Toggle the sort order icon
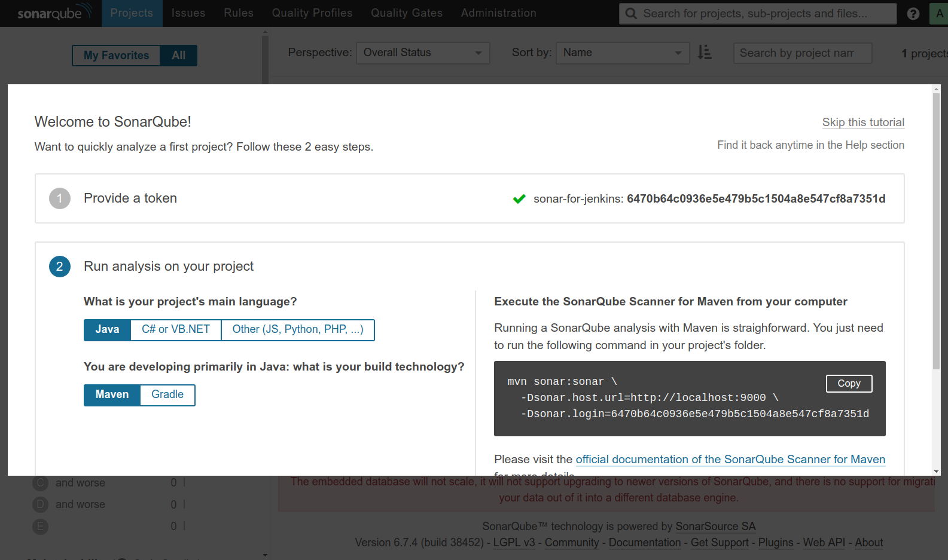The width and height of the screenshot is (948, 560). [x=705, y=53]
